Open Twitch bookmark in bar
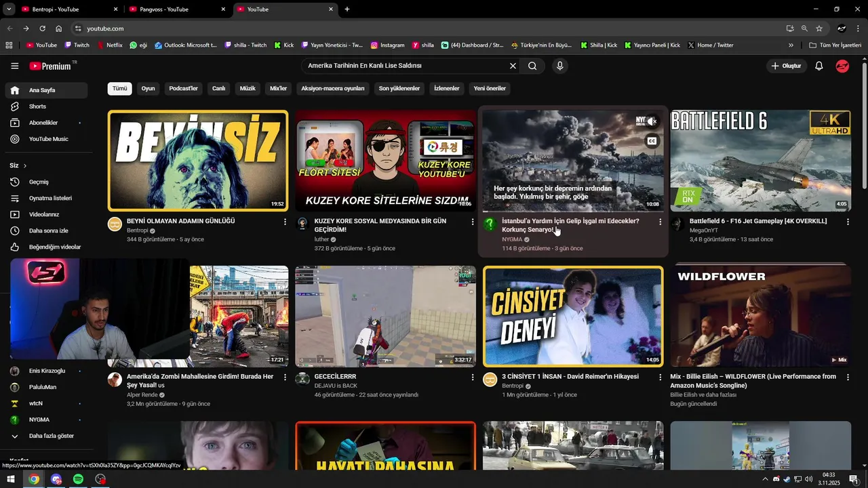 pos(77,45)
